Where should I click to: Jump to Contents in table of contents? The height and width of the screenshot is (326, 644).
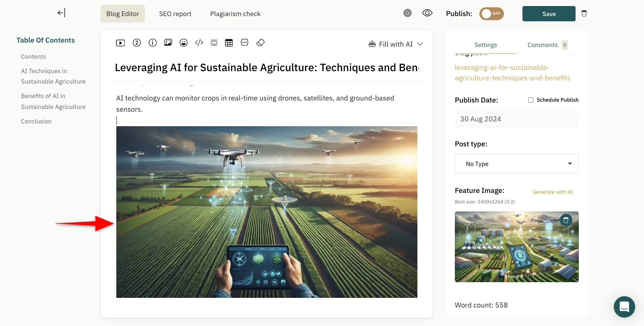coord(33,57)
